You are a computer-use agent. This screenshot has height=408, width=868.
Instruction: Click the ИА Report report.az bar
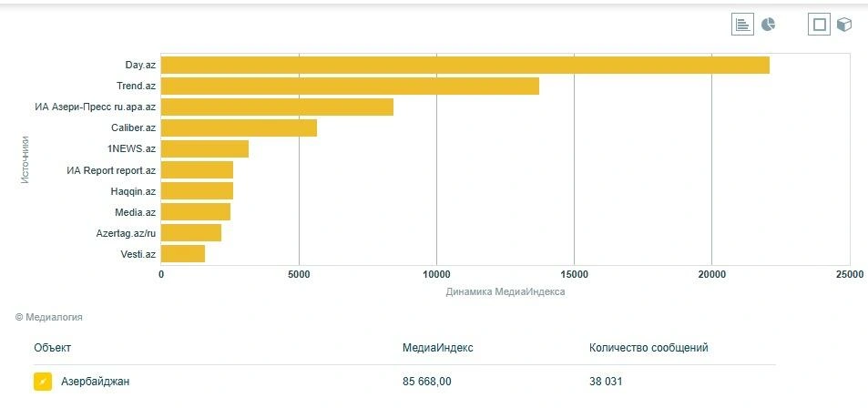pyautogui.click(x=197, y=170)
